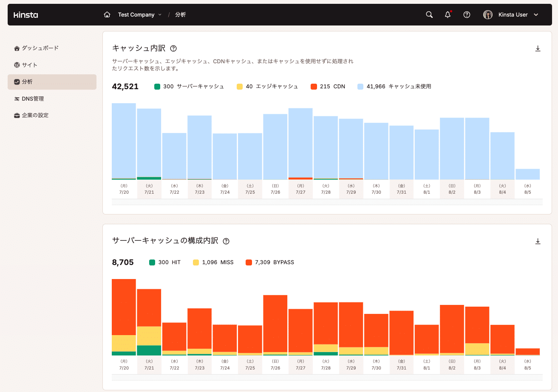Open the Kinsta User menu chevron
The height and width of the screenshot is (392, 558).
coord(536,14)
